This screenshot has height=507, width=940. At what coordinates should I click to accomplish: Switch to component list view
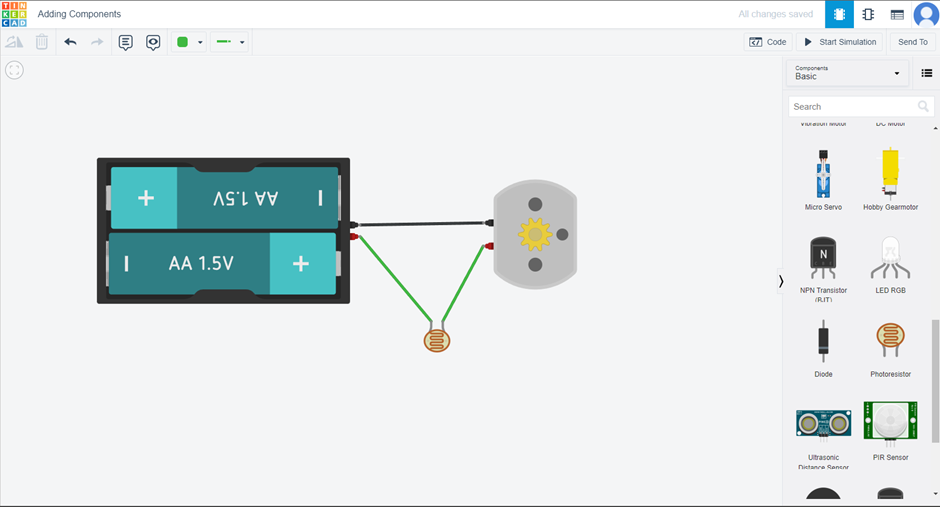pos(897,14)
